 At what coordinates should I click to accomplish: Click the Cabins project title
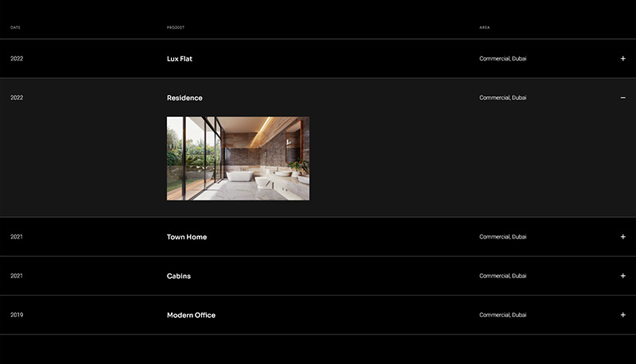click(179, 276)
